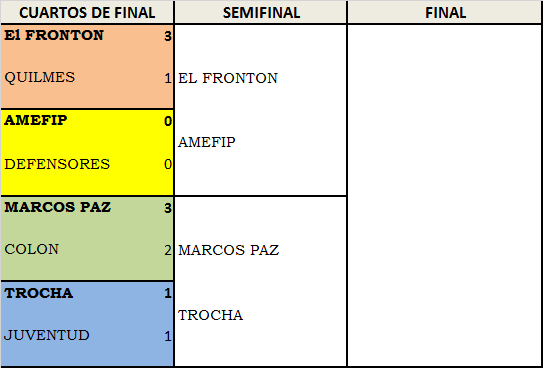Click COLON's score of 2

168,250
